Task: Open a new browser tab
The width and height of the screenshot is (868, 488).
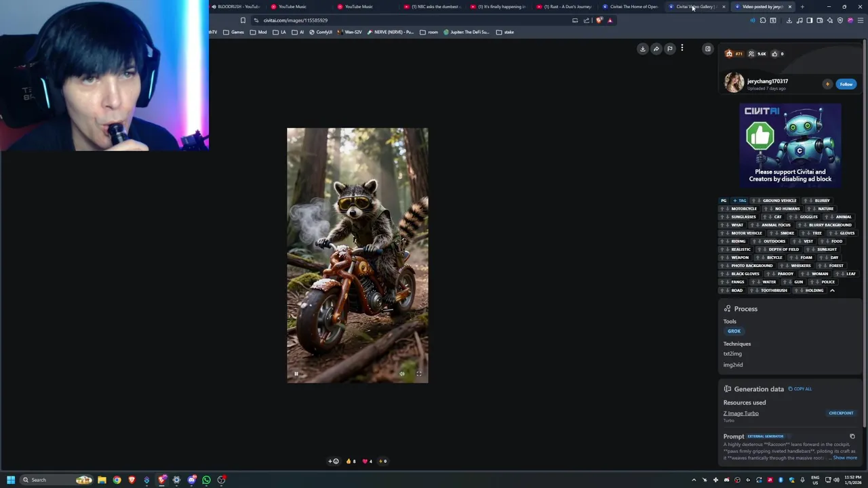Action: click(x=802, y=7)
